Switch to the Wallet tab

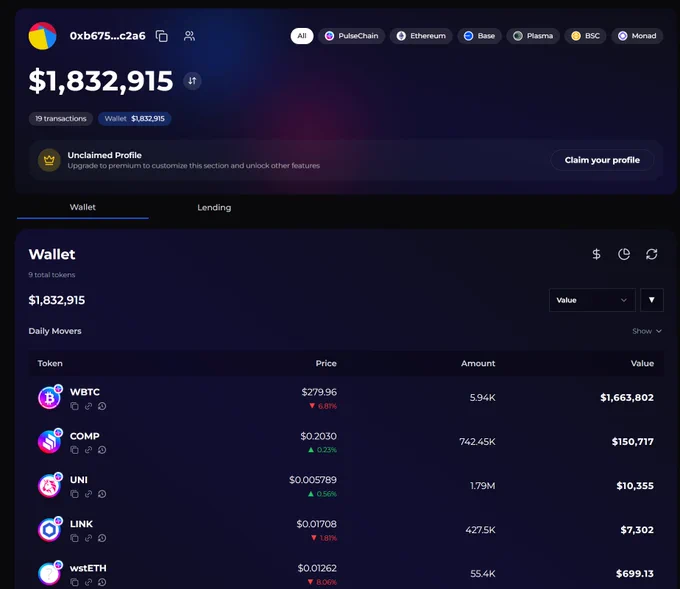coord(82,207)
